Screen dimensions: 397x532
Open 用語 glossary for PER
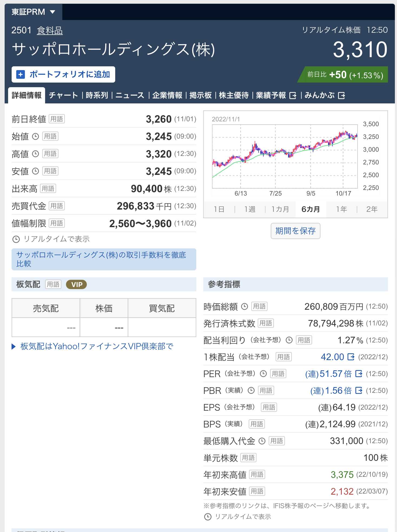click(x=278, y=374)
